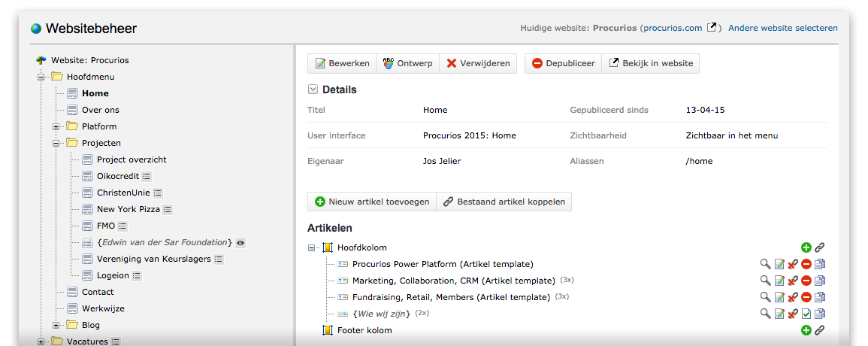Edit Fundraising, Retail, Members article
The image size is (868, 346).
click(779, 297)
